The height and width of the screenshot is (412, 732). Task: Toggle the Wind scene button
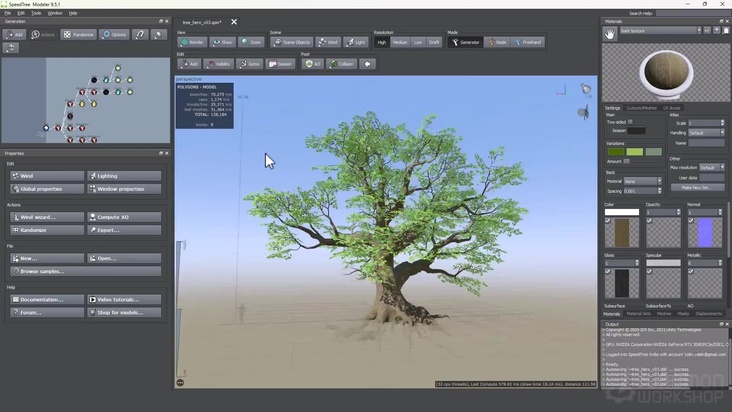pos(328,42)
